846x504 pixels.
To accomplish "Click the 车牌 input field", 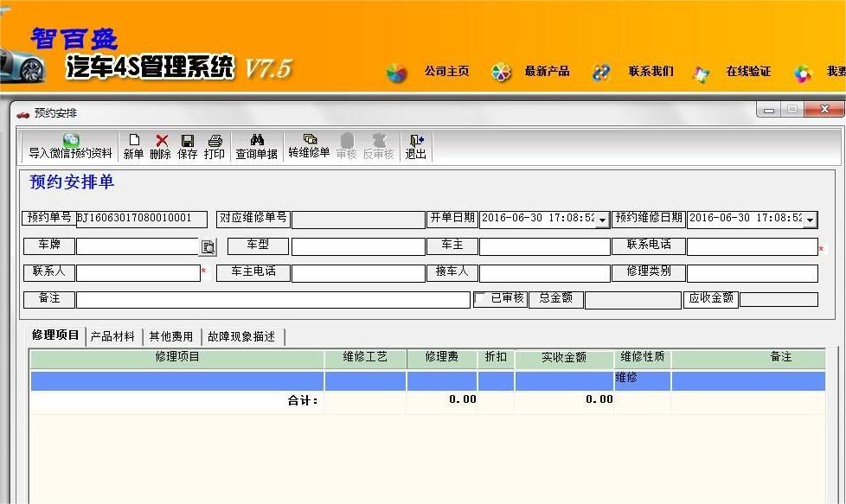I will click(x=138, y=246).
